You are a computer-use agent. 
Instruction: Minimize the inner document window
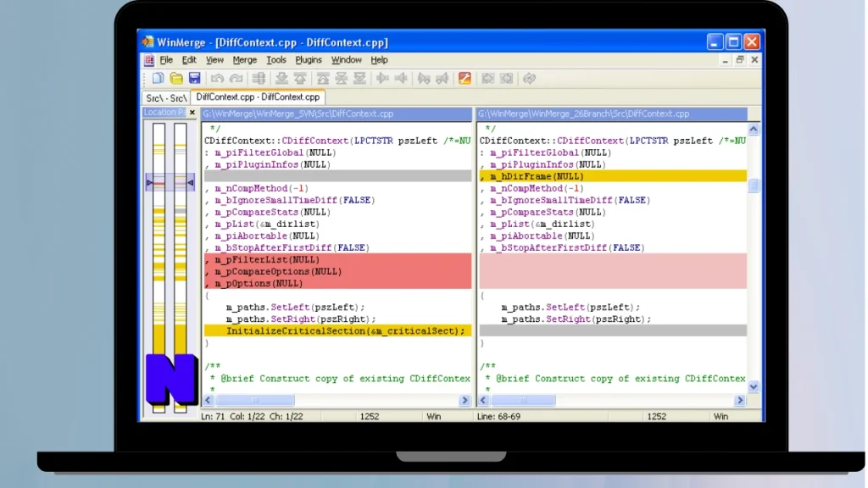[726, 60]
